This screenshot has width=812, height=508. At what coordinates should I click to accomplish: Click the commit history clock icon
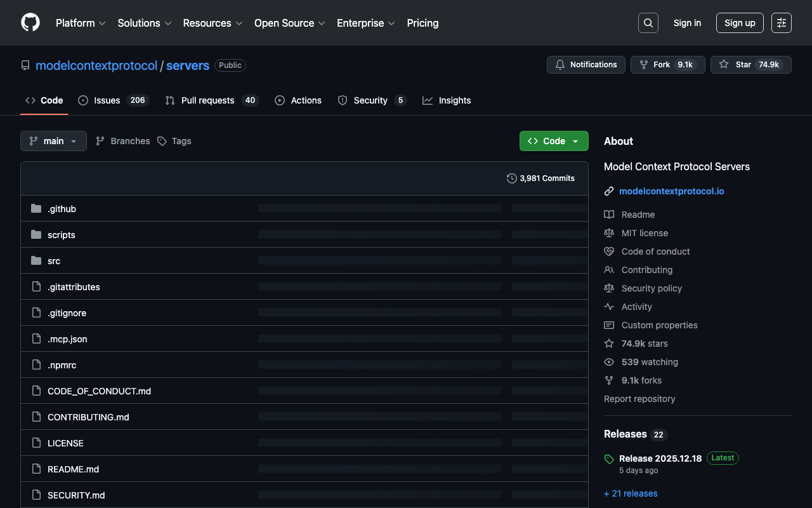point(511,178)
